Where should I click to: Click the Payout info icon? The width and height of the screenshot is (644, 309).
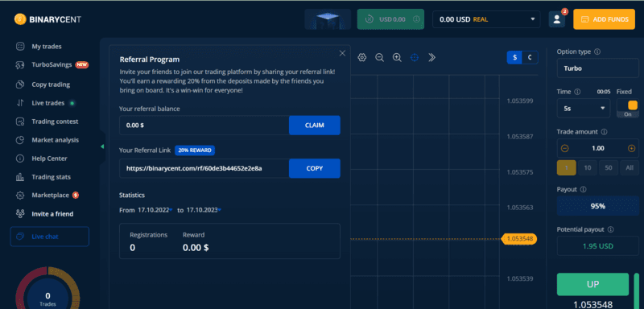coord(583,190)
